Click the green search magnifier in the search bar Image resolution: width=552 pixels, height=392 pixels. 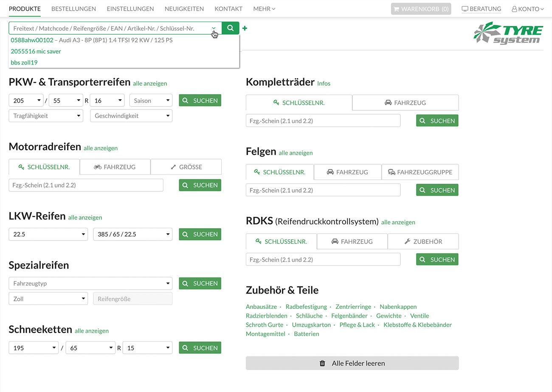(230, 28)
